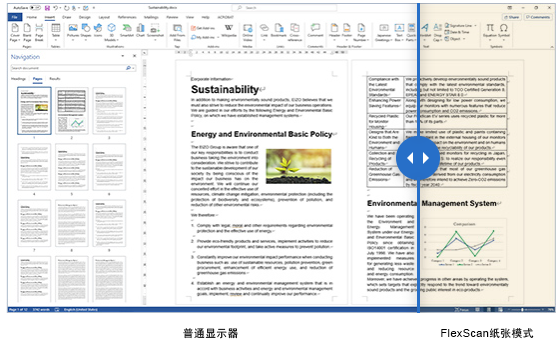Select the Headings tab in Navigation pane
The height and width of the screenshot is (364, 559).
pyautogui.click(x=18, y=79)
